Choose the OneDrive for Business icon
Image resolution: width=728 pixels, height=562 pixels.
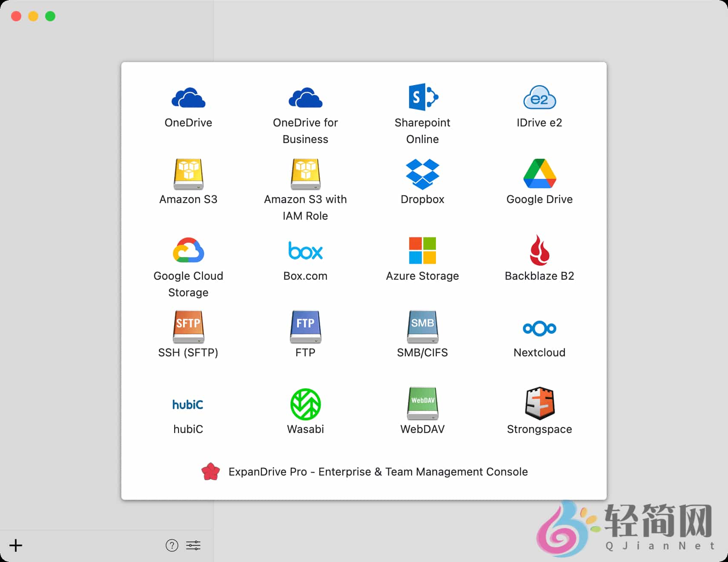(305, 97)
